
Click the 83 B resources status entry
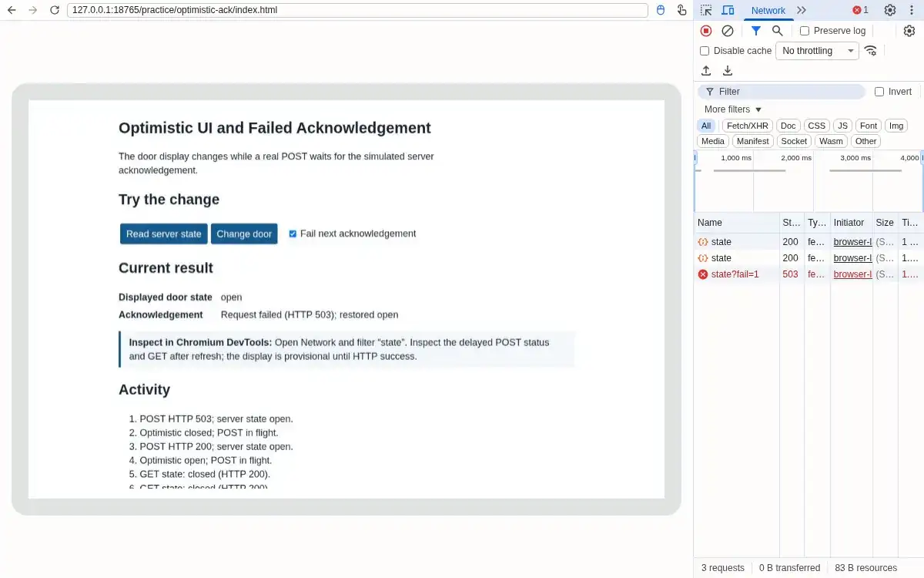[x=865, y=568]
